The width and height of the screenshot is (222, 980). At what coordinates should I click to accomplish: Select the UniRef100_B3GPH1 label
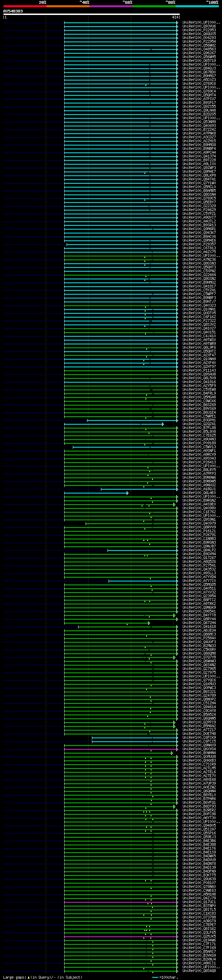pos(199,420)
